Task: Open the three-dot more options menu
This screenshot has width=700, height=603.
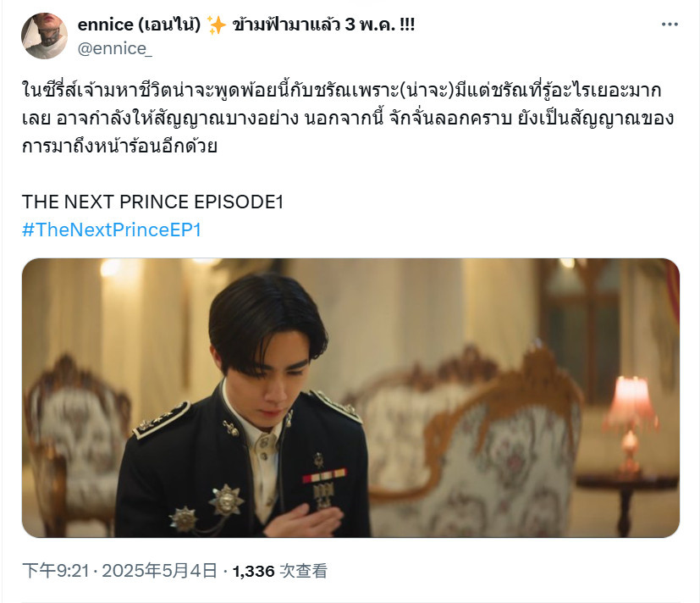Action: (x=670, y=25)
